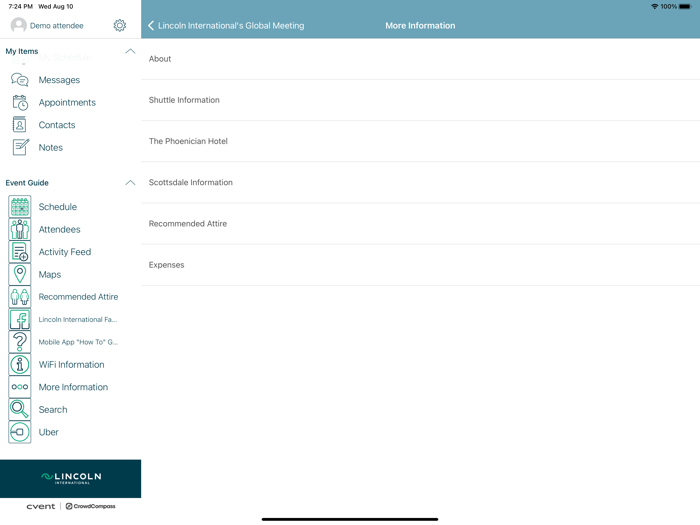The image size is (700, 525).
Task: Select Messages in the sidebar
Action: (59, 80)
